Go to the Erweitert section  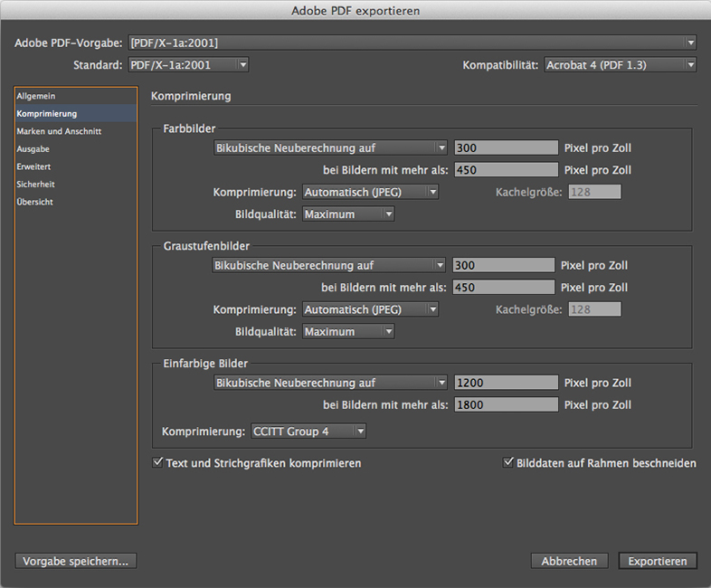coord(76,166)
